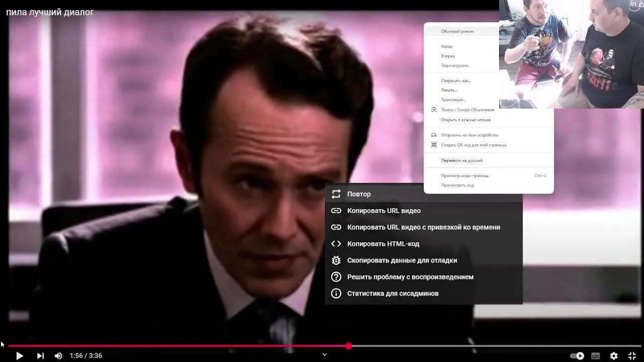The width and height of the screenshot is (644, 362).
Task: Click the loop icon beside Повтор
Action: [336, 194]
